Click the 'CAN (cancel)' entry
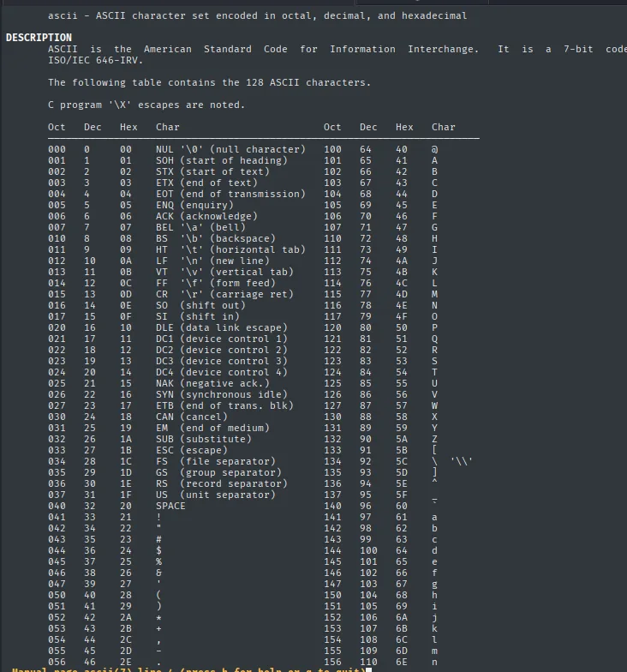 tap(192, 417)
